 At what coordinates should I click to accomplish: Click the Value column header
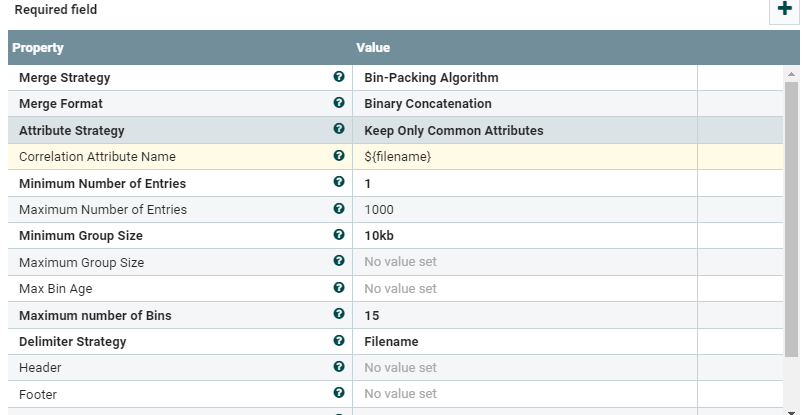click(x=373, y=48)
